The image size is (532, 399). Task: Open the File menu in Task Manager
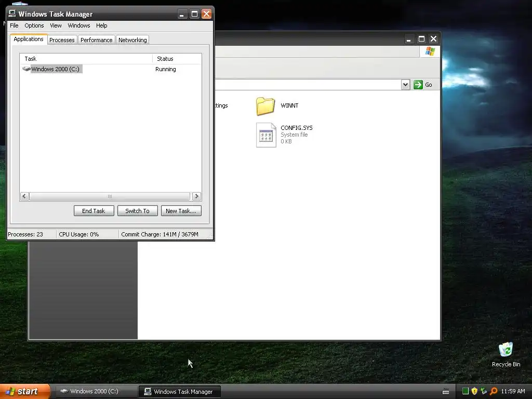click(14, 25)
